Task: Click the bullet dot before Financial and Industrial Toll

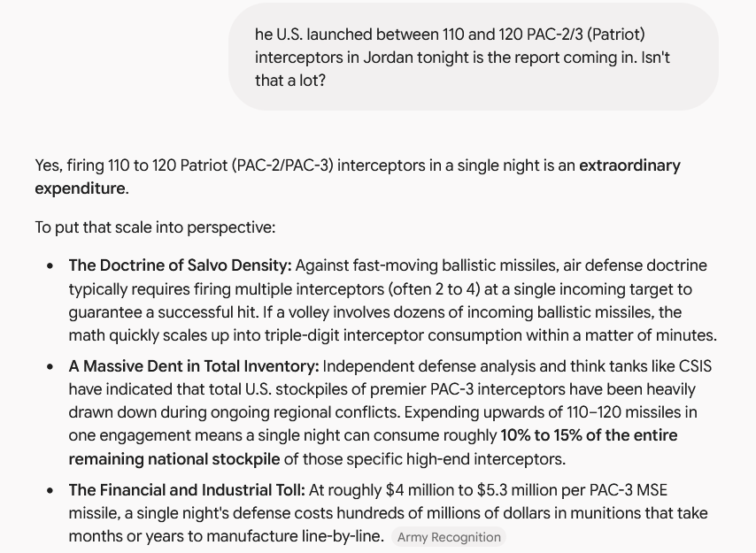Action: point(50,490)
